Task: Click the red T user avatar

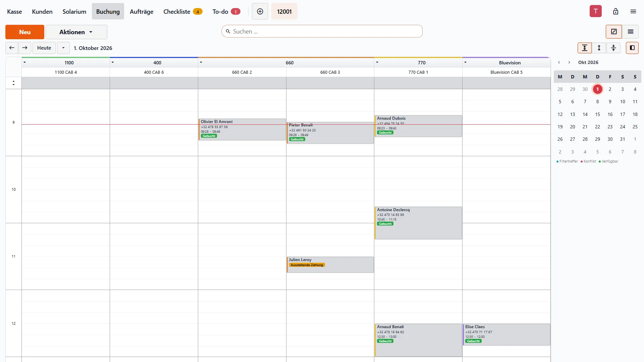Action: 596,11
